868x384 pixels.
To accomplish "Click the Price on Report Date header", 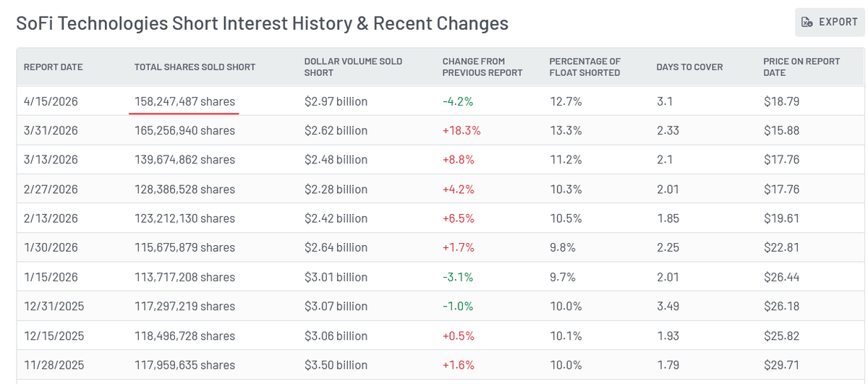I will coord(791,67).
